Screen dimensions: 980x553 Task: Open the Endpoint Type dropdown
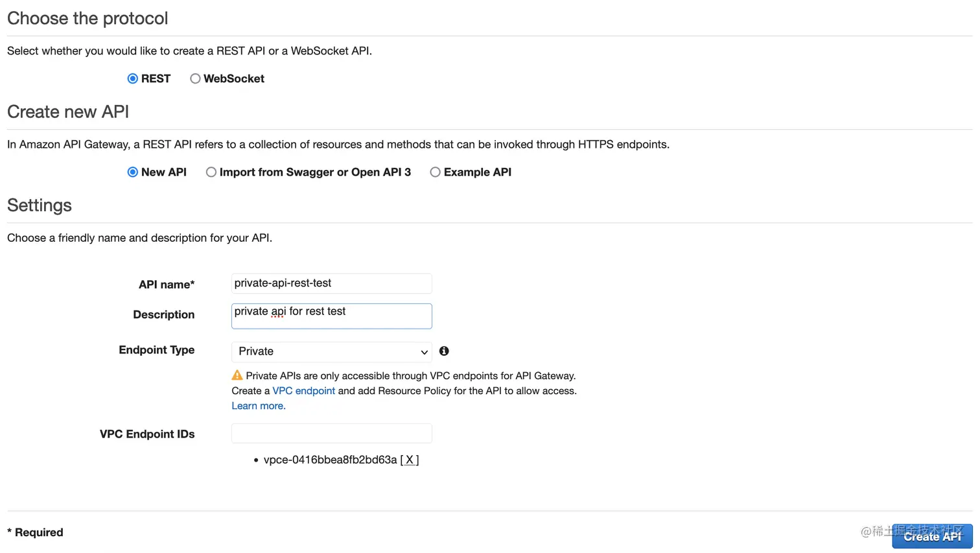coord(331,351)
